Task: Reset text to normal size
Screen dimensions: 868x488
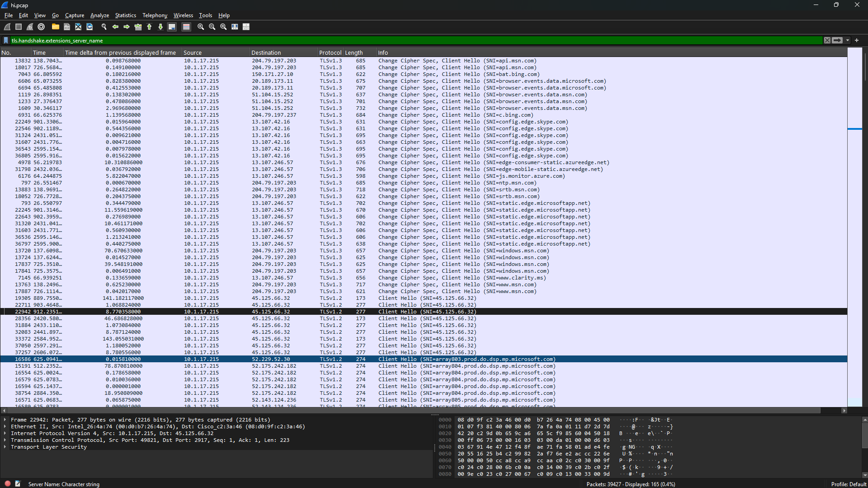Action: coord(223,27)
